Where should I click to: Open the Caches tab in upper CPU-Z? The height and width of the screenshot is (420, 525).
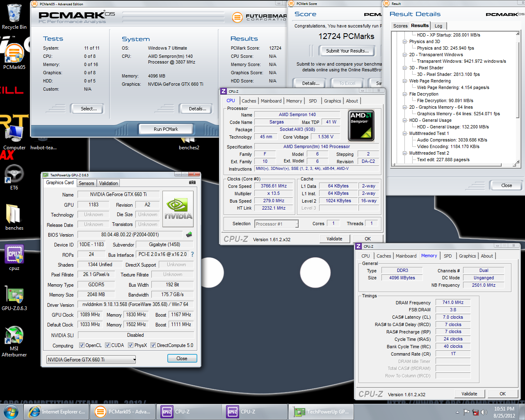pyautogui.click(x=249, y=101)
